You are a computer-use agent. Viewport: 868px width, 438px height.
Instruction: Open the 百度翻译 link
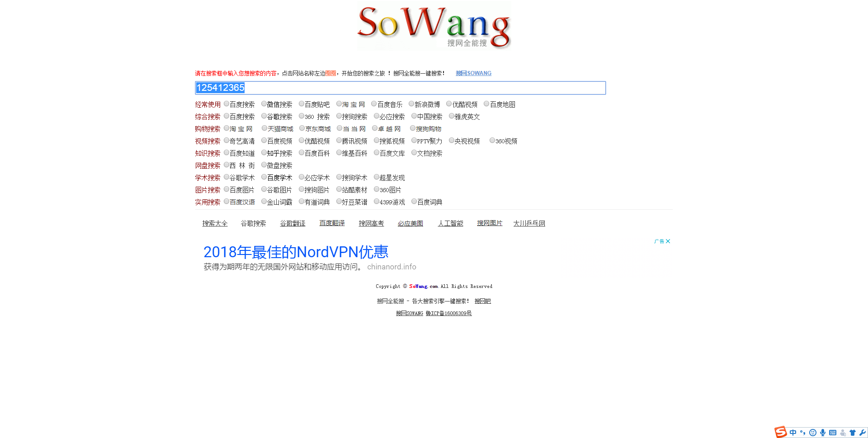pyautogui.click(x=332, y=223)
